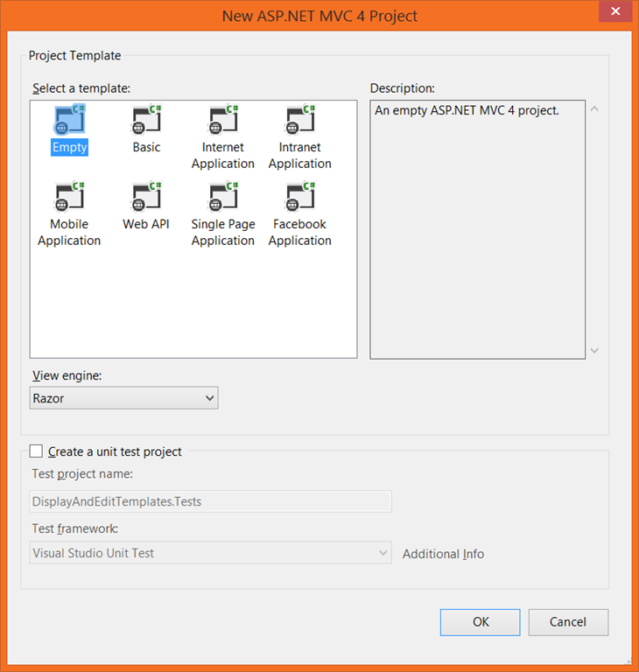Viewport: 639px width, 672px height.
Task: Click the 'Facebook Application' label text
Action: point(299,232)
